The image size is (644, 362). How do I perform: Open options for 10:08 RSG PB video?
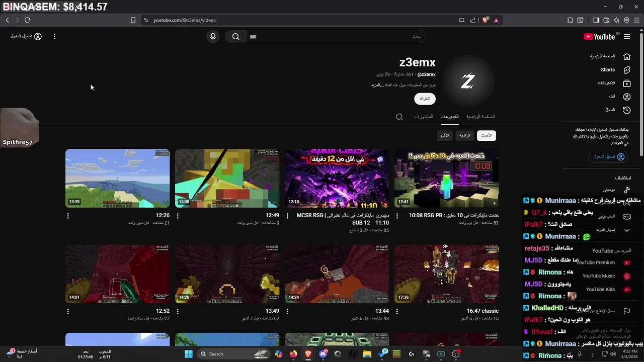[x=397, y=216]
